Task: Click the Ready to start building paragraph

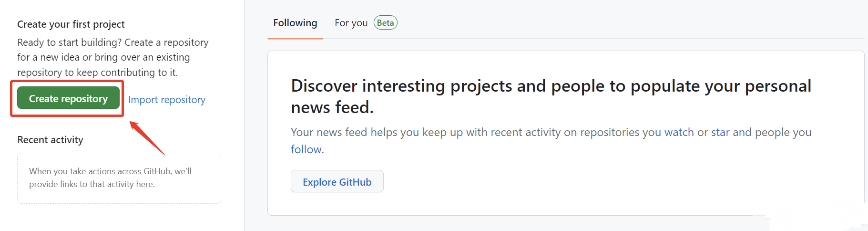Action: point(113,57)
